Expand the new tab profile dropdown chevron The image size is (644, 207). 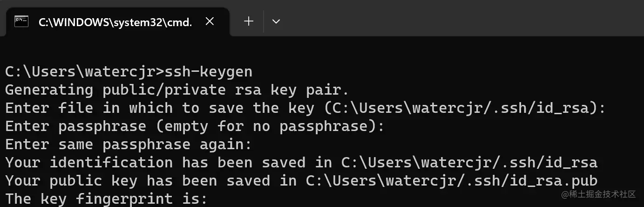click(x=276, y=21)
